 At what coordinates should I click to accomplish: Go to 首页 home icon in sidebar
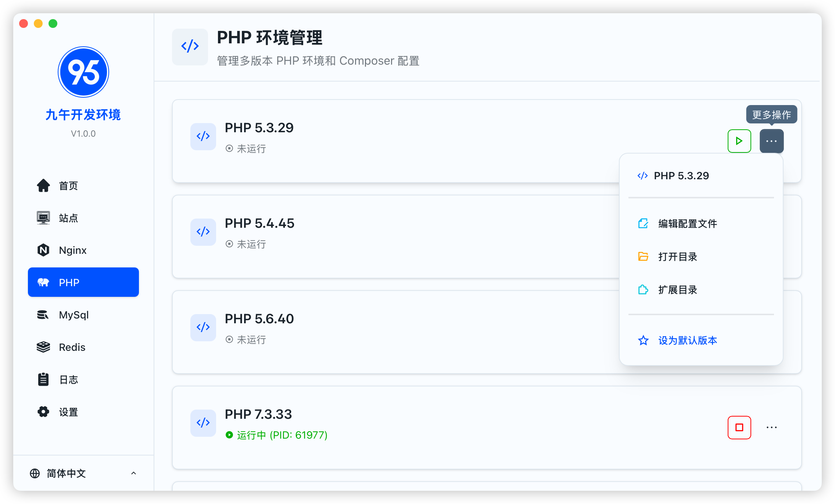coord(43,186)
